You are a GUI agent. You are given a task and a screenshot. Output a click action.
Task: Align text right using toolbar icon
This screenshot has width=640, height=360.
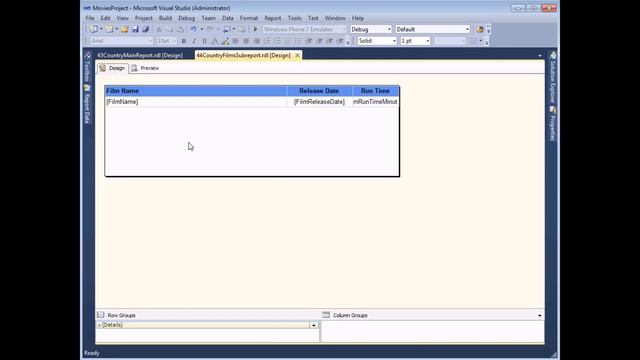pos(256,41)
